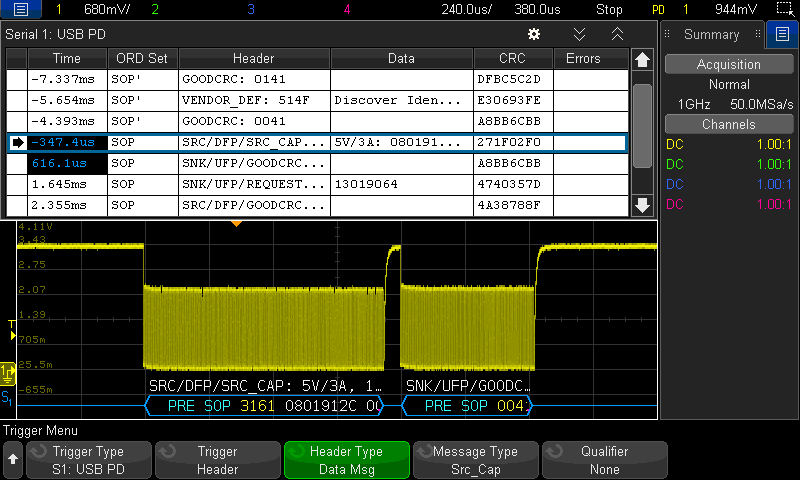
Task: Open the Message Type Src_Cap softkey
Action: (x=474, y=460)
